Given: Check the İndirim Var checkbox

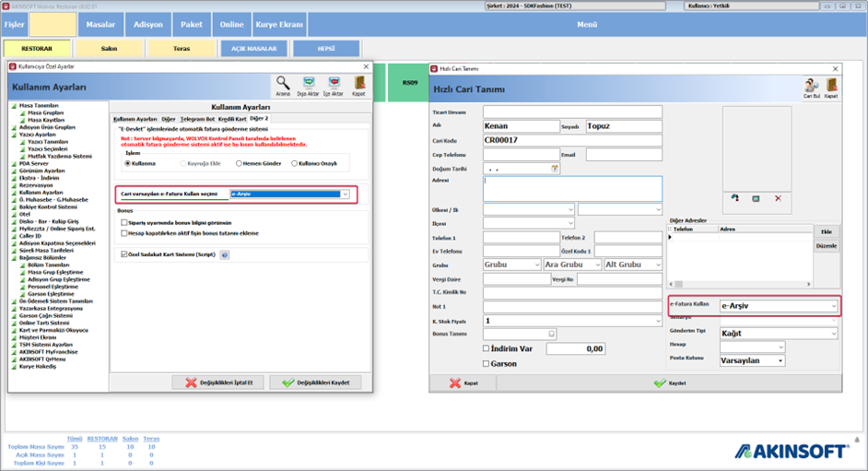Looking at the screenshot, I should (x=486, y=348).
